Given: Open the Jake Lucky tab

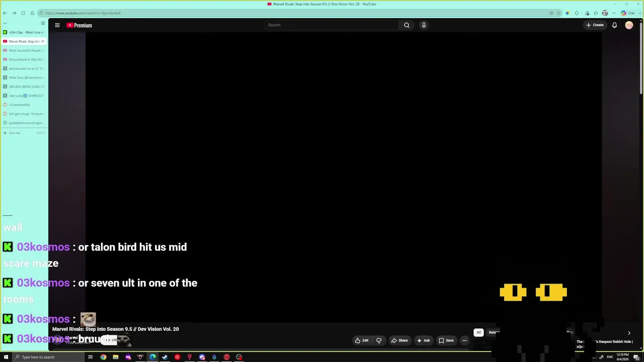Looking at the screenshot, I should (x=24, y=96).
